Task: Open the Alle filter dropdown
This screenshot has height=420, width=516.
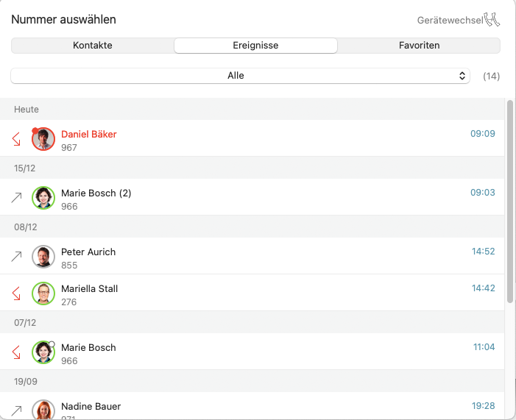Action: coord(240,76)
